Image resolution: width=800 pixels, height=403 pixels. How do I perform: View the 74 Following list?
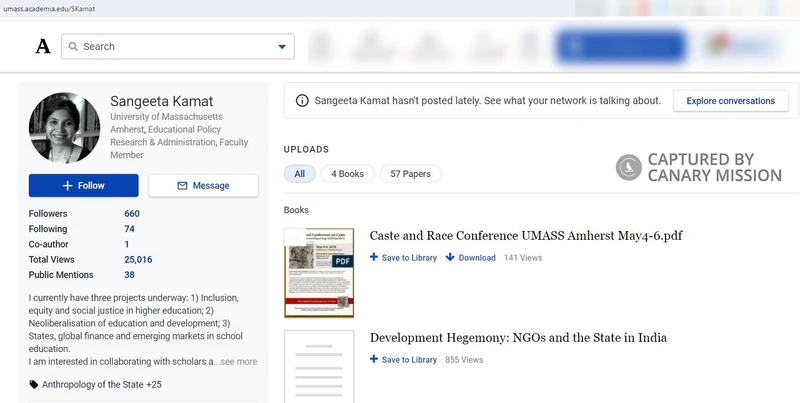tap(129, 229)
